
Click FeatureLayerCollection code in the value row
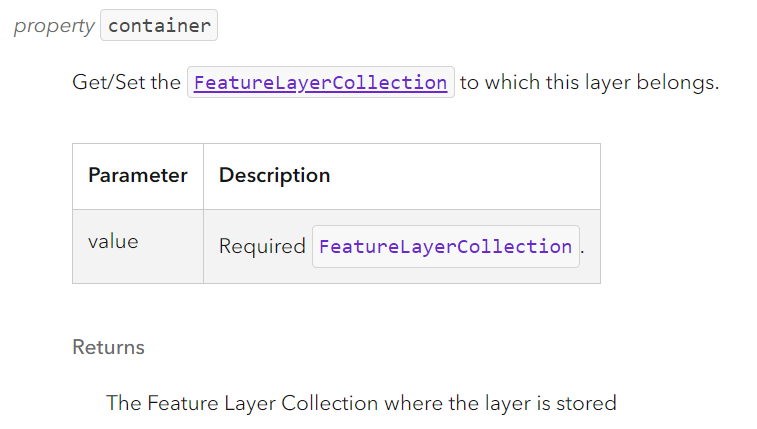446,247
